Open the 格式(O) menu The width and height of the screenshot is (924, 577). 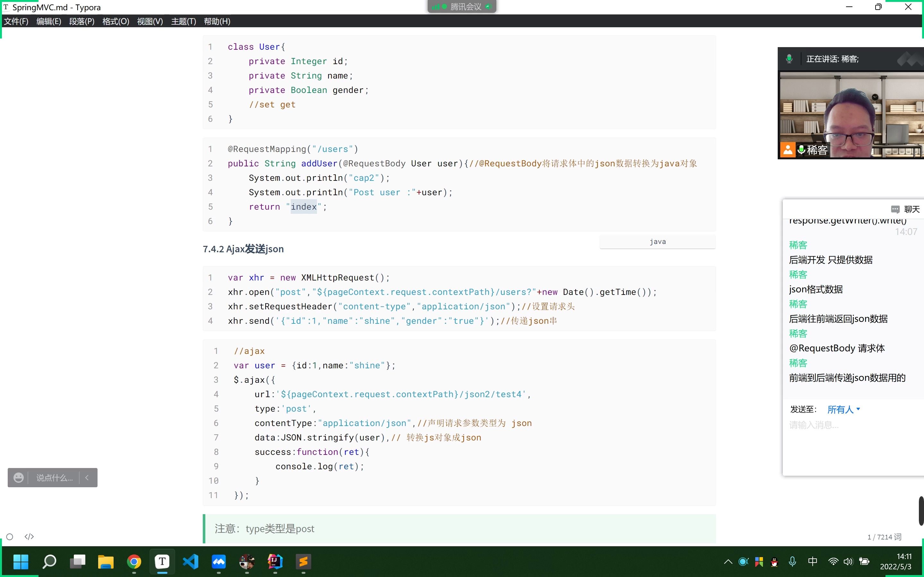click(116, 21)
